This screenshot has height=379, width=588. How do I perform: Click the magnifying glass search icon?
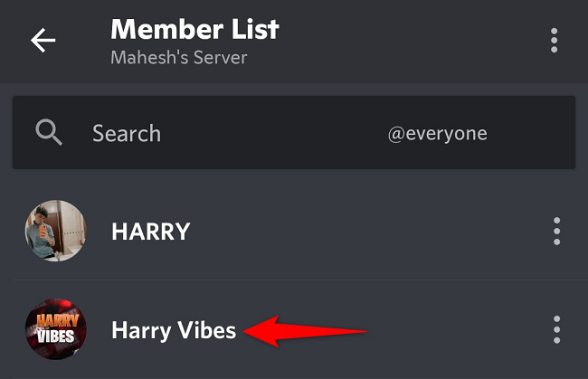pyautogui.click(x=48, y=134)
